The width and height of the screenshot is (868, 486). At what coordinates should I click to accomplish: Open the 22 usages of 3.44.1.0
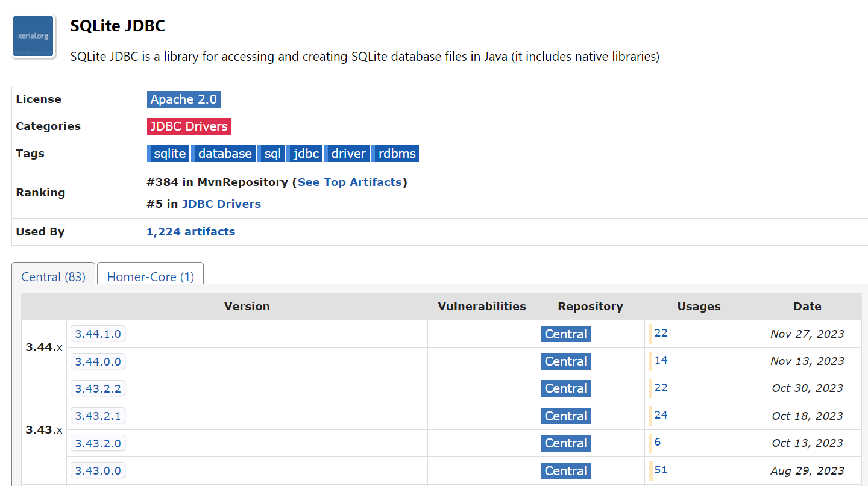pyautogui.click(x=661, y=333)
